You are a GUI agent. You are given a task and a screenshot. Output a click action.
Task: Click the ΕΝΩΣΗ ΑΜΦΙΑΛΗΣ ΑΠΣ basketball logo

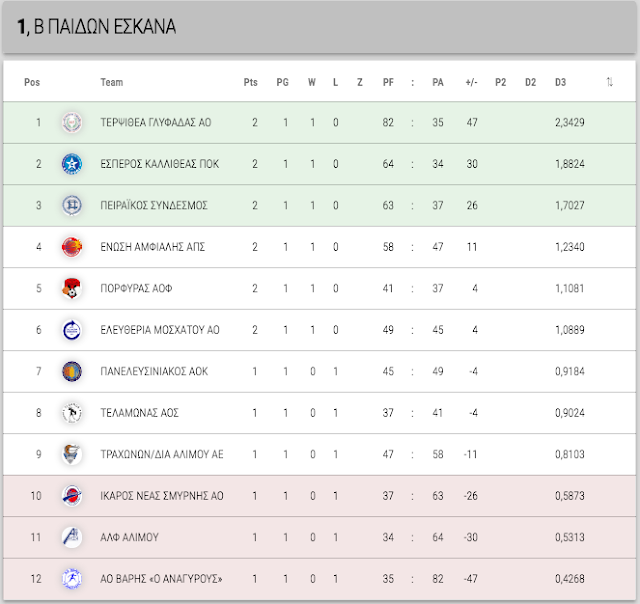pyautogui.click(x=72, y=247)
